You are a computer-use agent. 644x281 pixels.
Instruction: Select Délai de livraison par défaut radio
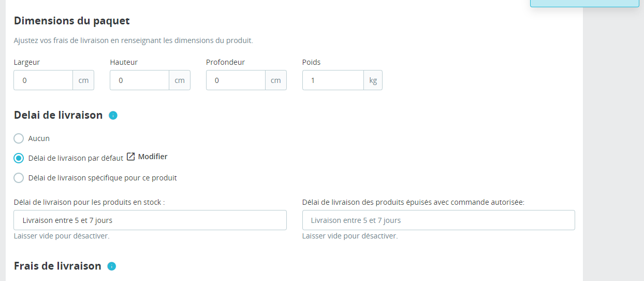(x=19, y=158)
